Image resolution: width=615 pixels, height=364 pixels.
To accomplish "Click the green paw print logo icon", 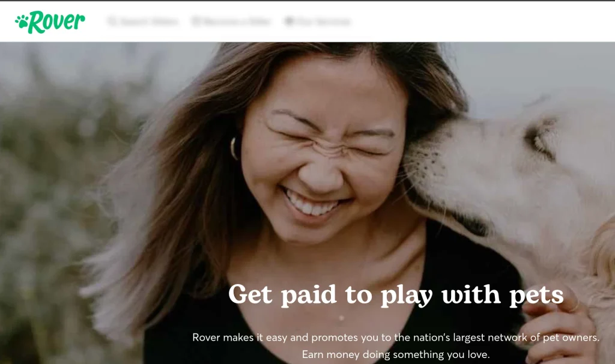I will [22, 21].
